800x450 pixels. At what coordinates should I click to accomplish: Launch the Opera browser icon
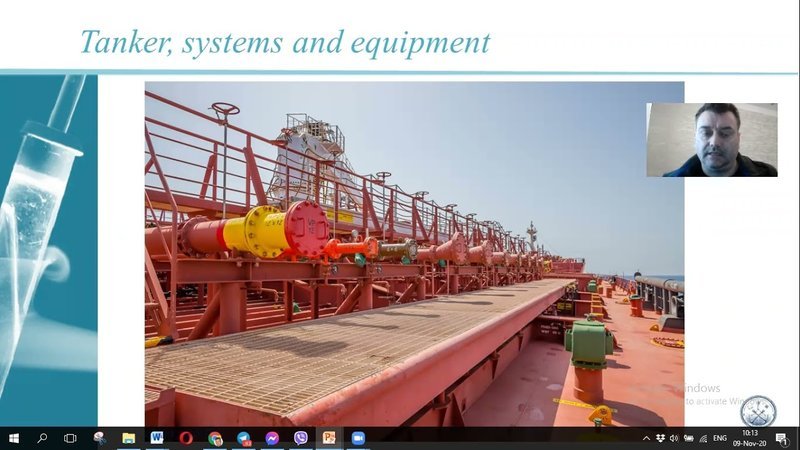186,438
